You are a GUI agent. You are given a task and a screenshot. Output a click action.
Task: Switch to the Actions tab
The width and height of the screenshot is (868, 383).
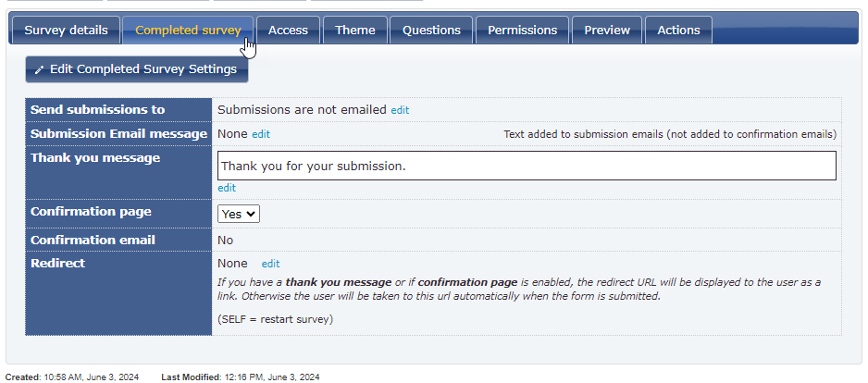(678, 30)
